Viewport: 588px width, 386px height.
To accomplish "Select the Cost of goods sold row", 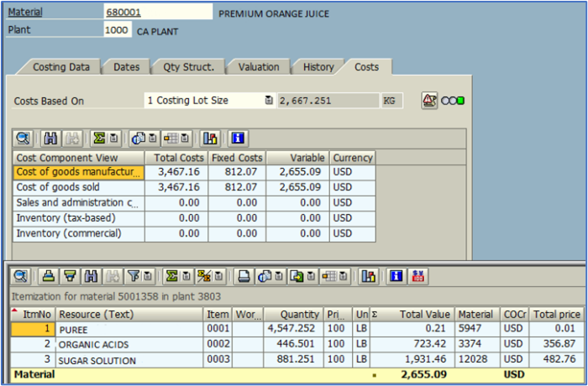I will pyautogui.click(x=194, y=187).
